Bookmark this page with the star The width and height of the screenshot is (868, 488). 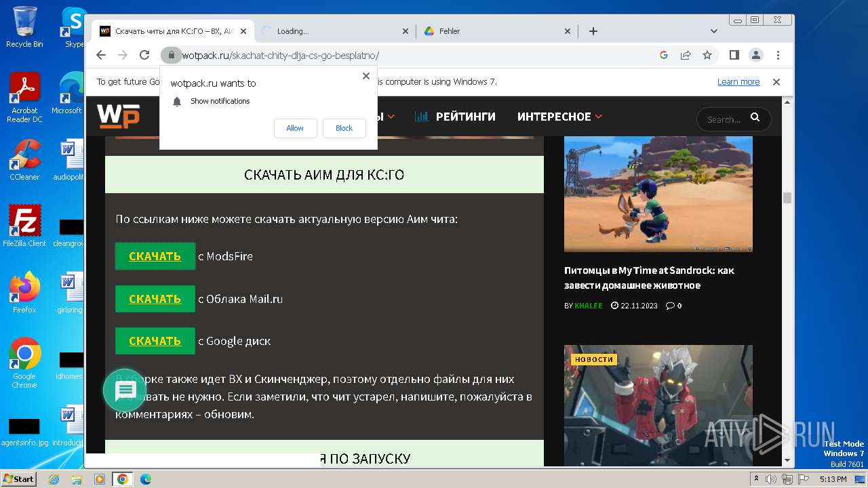707,55
